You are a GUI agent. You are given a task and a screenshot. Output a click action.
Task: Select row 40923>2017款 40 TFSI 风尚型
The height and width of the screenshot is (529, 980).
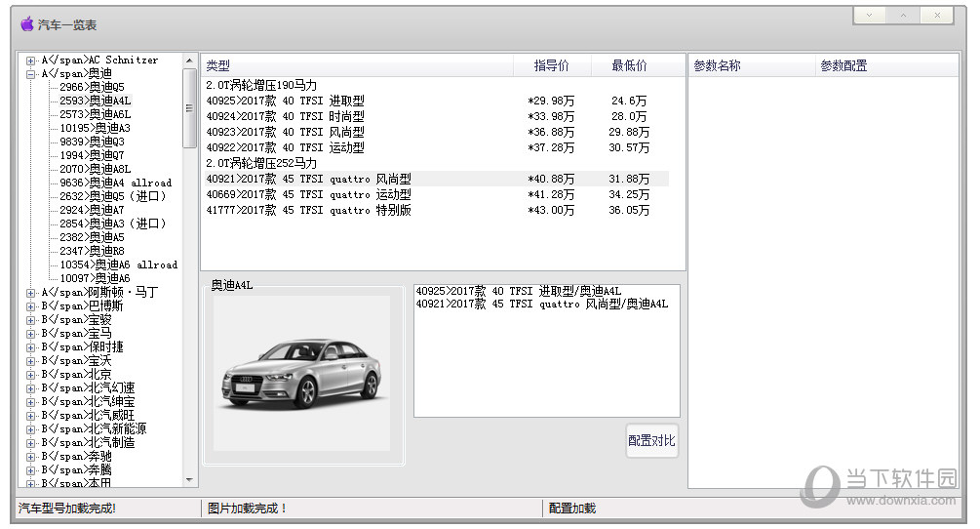(437, 133)
